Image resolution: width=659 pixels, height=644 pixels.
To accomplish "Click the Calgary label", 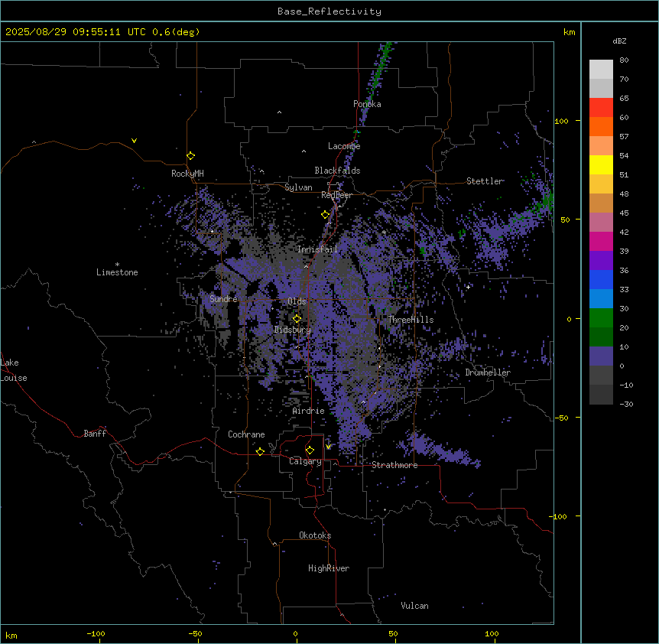I will 305,461.
